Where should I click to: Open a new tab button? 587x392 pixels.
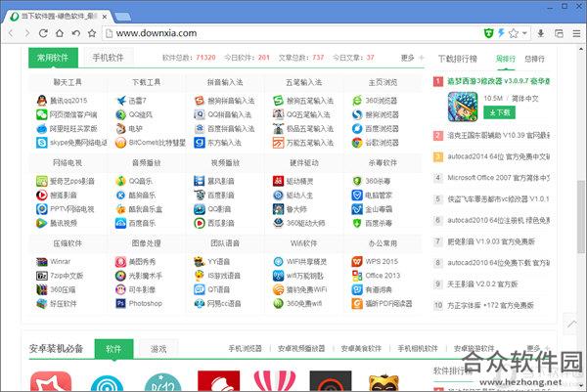[122, 17]
